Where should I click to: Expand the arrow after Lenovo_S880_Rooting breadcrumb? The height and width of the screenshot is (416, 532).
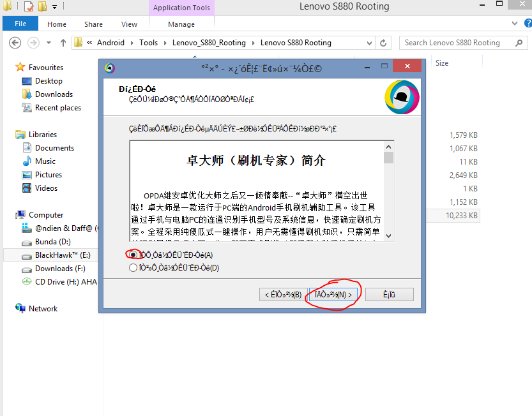pos(253,43)
